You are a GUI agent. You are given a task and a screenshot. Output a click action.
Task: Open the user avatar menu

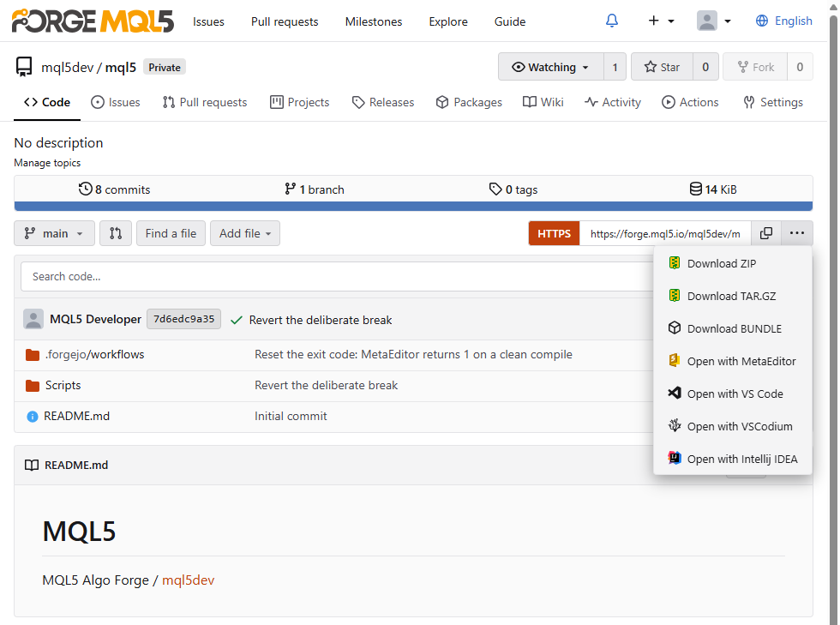(x=713, y=21)
